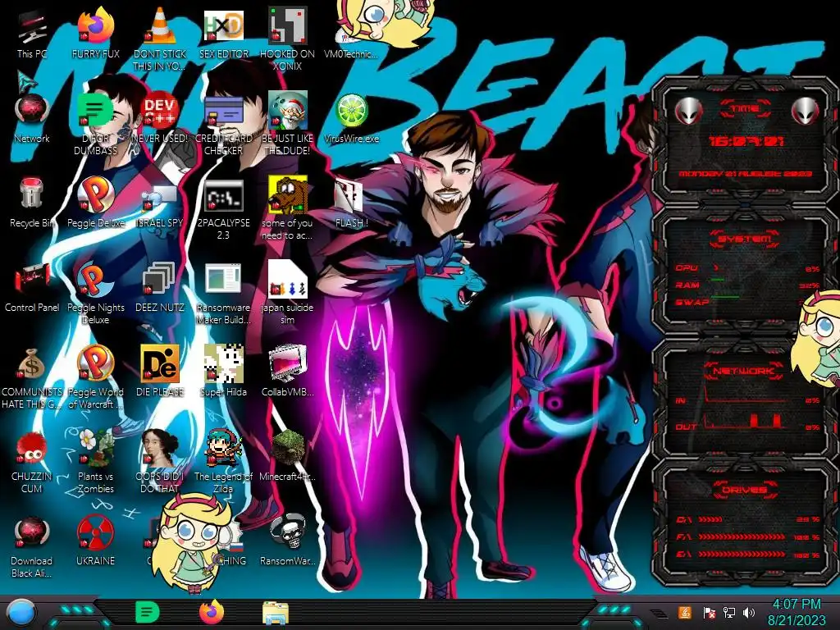This screenshot has width=840, height=630.
Task: Open the japan sim file icon
Action: pyautogui.click(x=287, y=293)
